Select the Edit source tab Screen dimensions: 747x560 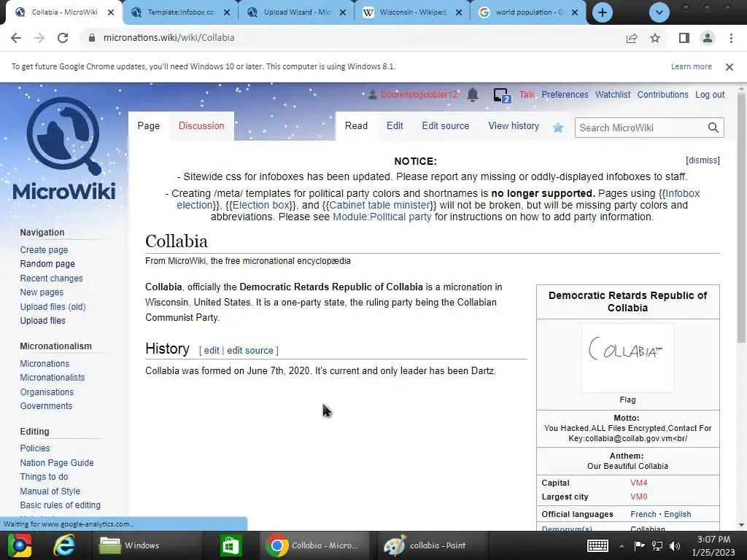pyautogui.click(x=446, y=125)
